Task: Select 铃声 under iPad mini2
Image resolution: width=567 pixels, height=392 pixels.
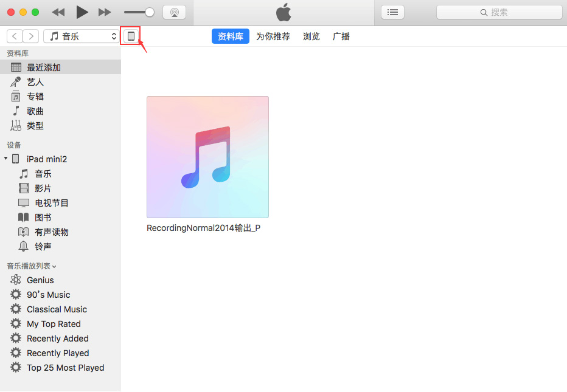Action: 43,246
